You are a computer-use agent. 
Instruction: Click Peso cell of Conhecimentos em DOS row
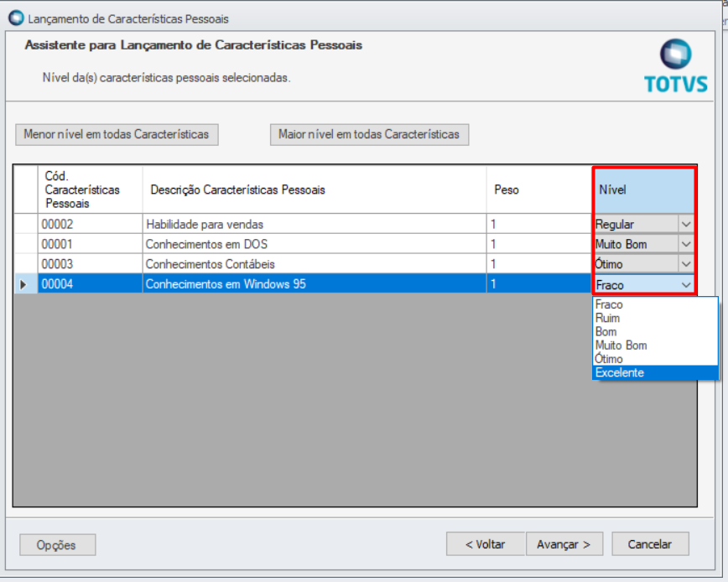pyautogui.click(x=539, y=244)
